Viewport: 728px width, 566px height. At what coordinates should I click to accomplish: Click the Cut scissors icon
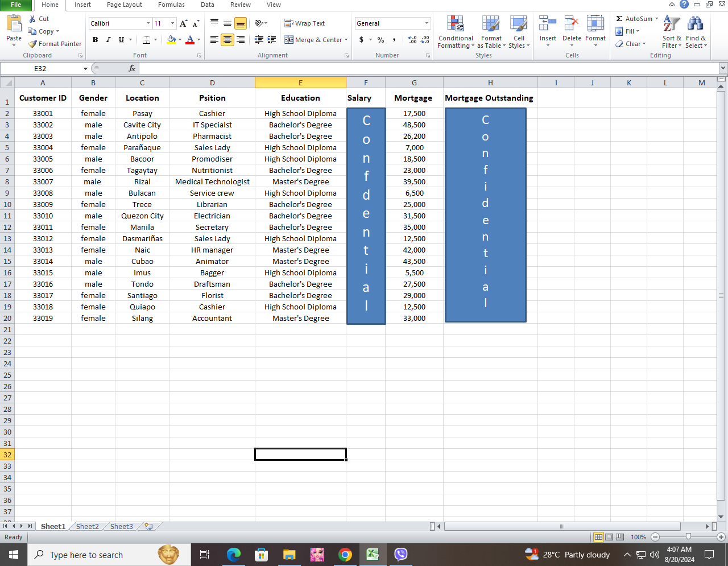click(x=33, y=19)
